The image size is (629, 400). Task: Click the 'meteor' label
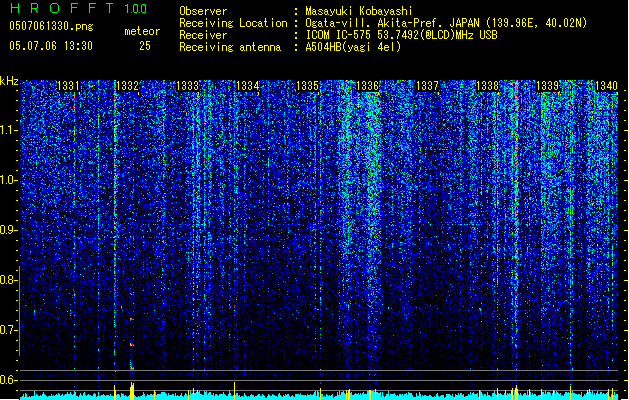click(x=142, y=31)
